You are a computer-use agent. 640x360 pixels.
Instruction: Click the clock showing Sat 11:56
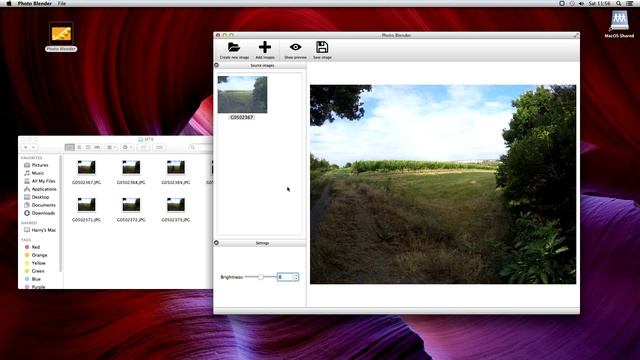tap(599, 3)
